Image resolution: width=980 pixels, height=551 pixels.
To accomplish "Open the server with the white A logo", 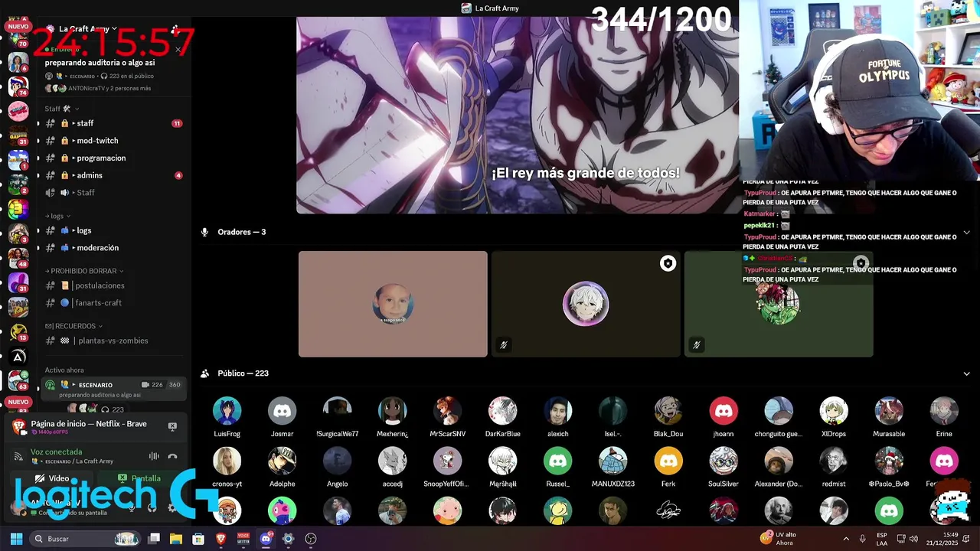I will 18,356.
